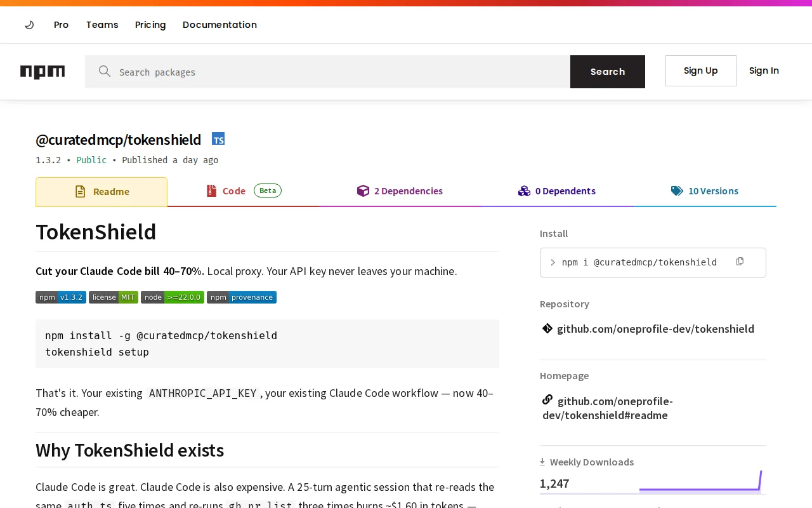Click the Repository git icon
Screen dimensions: 812x508
[547, 328]
